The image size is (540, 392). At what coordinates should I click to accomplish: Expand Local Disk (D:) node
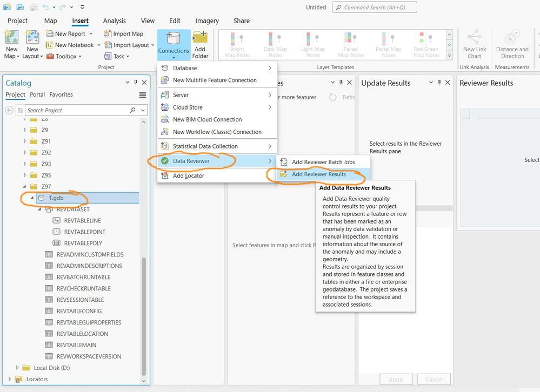coord(17,368)
